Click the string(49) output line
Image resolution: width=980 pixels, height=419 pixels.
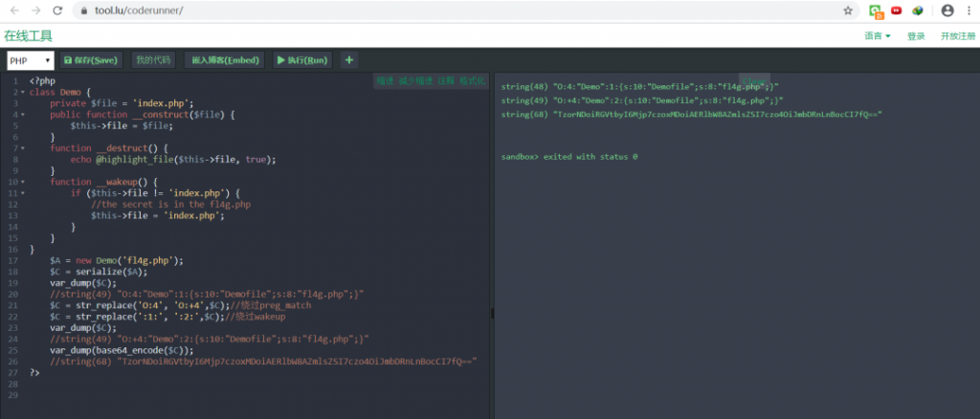pyautogui.click(x=642, y=99)
